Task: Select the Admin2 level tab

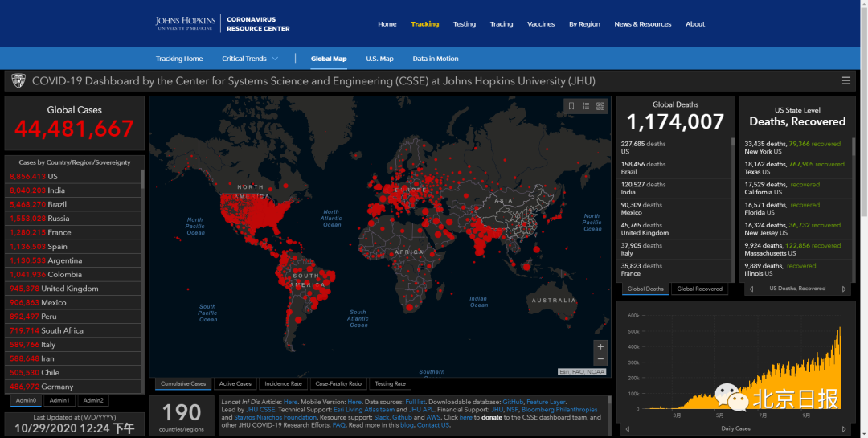Action: [x=93, y=400]
